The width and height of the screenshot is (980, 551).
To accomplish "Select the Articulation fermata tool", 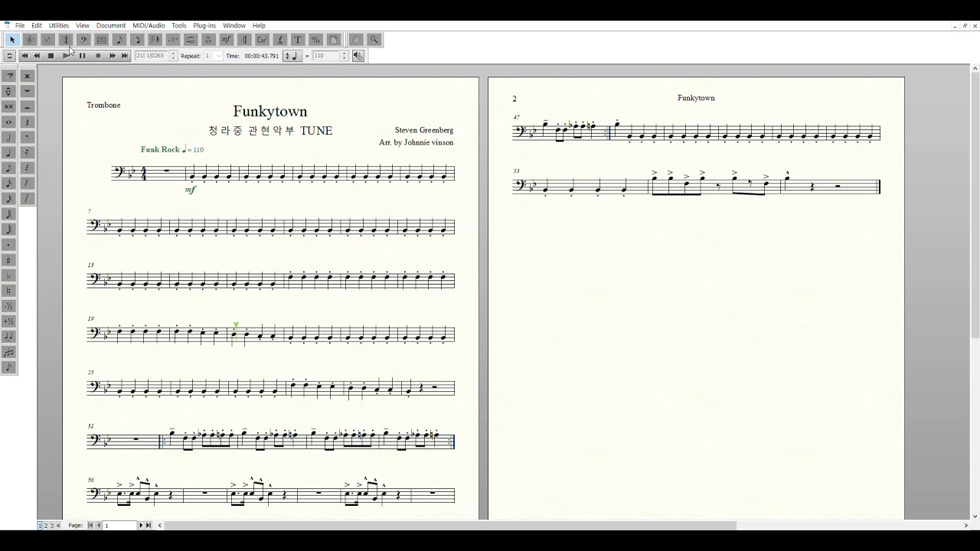I will pyautogui.click(x=209, y=40).
